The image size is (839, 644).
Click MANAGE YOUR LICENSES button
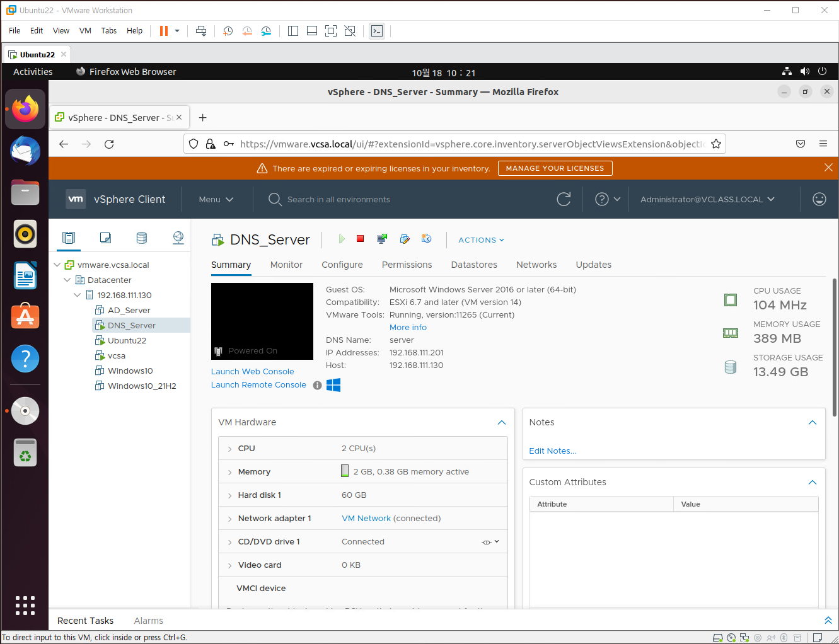[x=555, y=168]
